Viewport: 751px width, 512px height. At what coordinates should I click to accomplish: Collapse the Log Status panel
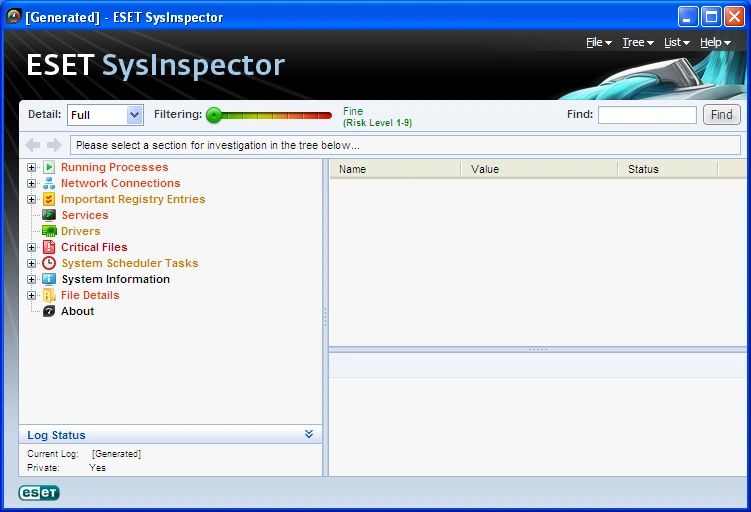(309, 434)
